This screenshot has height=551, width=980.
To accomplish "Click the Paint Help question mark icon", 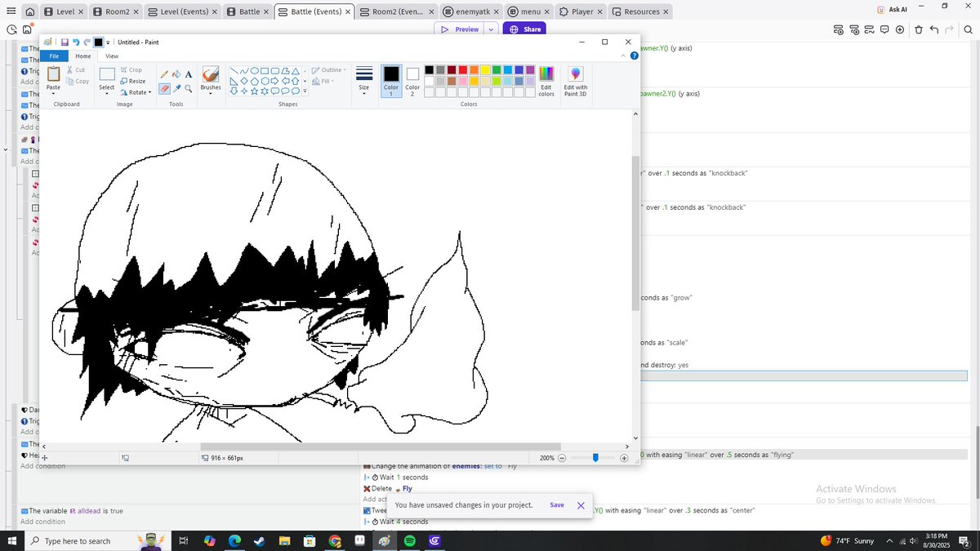I will click(x=635, y=56).
